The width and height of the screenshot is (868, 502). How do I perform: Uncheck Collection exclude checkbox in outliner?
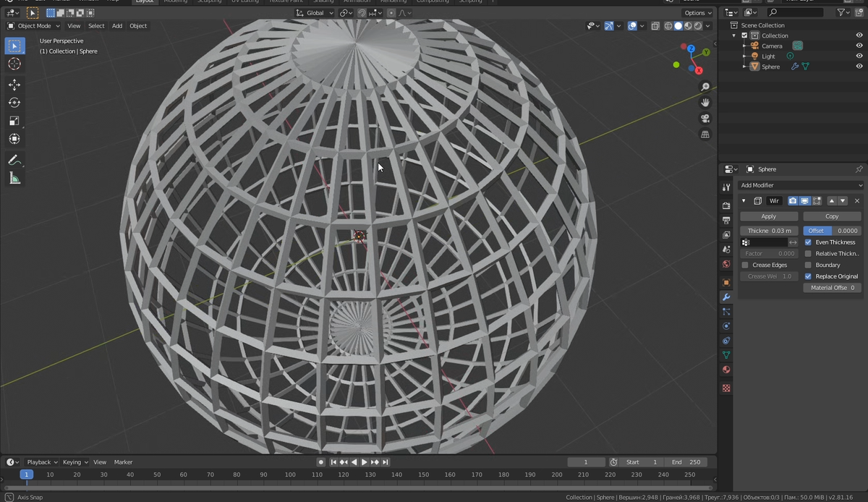(744, 35)
